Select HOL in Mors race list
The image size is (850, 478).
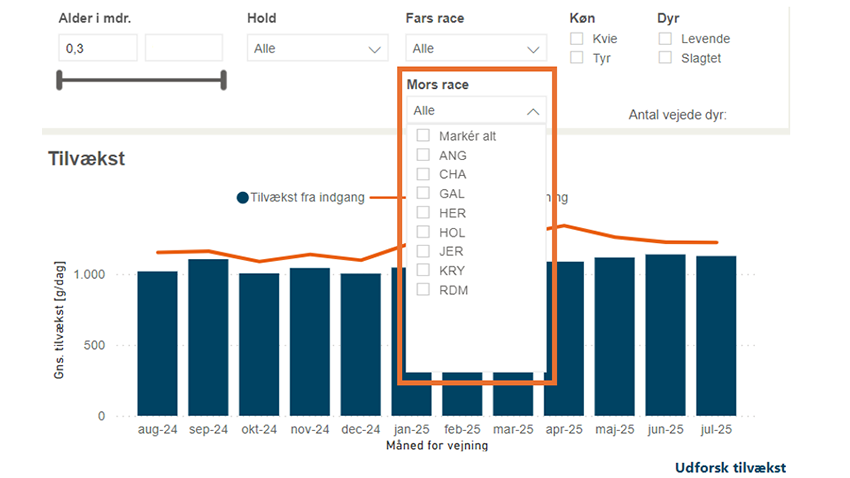424,232
